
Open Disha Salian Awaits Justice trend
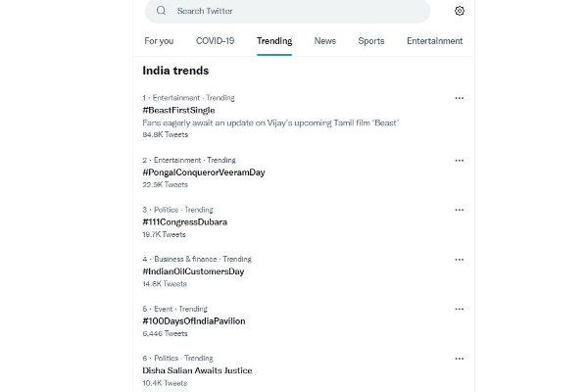tap(197, 370)
